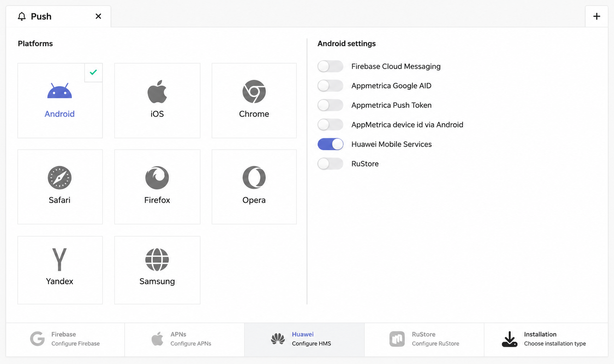Viewport: 614px width, 364px height.
Task: Toggle Appmetrica Push Token on
Action: [330, 105]
